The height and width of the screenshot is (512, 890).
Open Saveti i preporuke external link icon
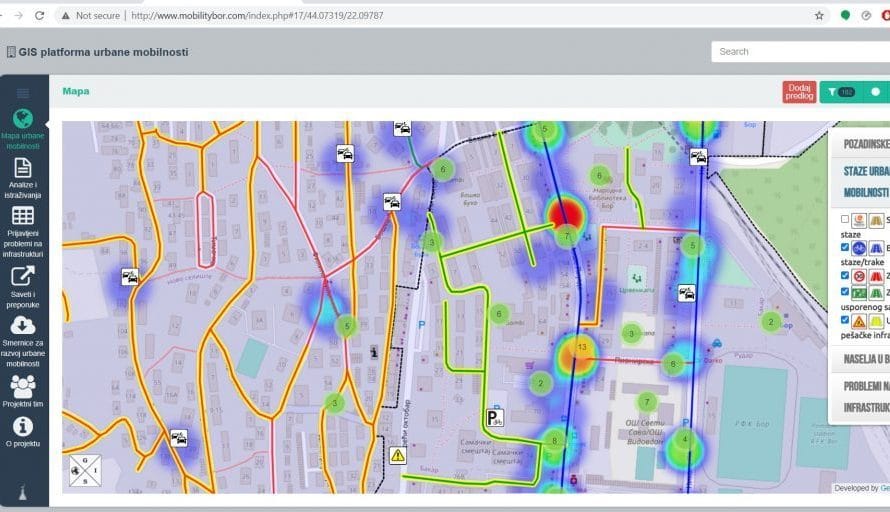click(23, 276)
